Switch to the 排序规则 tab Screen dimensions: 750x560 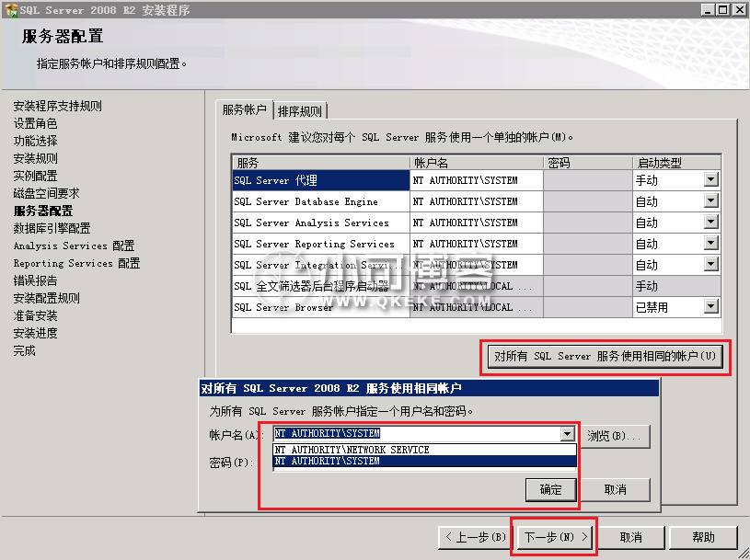click(300, 111)
